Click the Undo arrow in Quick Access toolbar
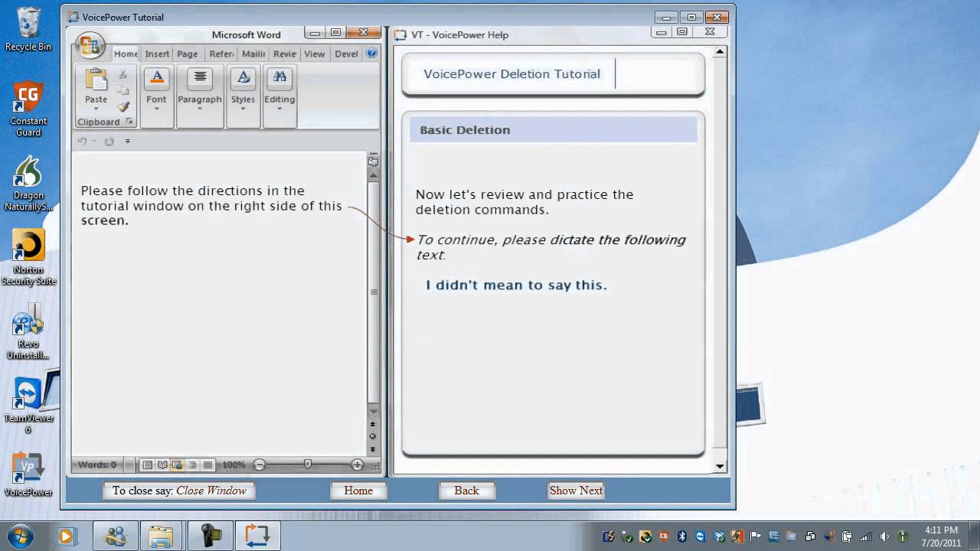Viewport: 980px width, 551px height. pyautogui.click(x=82, y=141)
